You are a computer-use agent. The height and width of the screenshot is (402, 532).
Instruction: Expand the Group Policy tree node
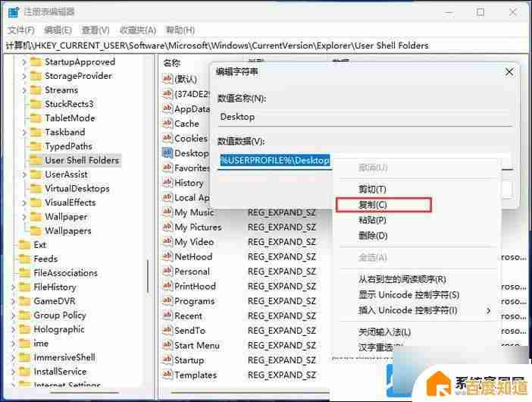coord(13,316)
